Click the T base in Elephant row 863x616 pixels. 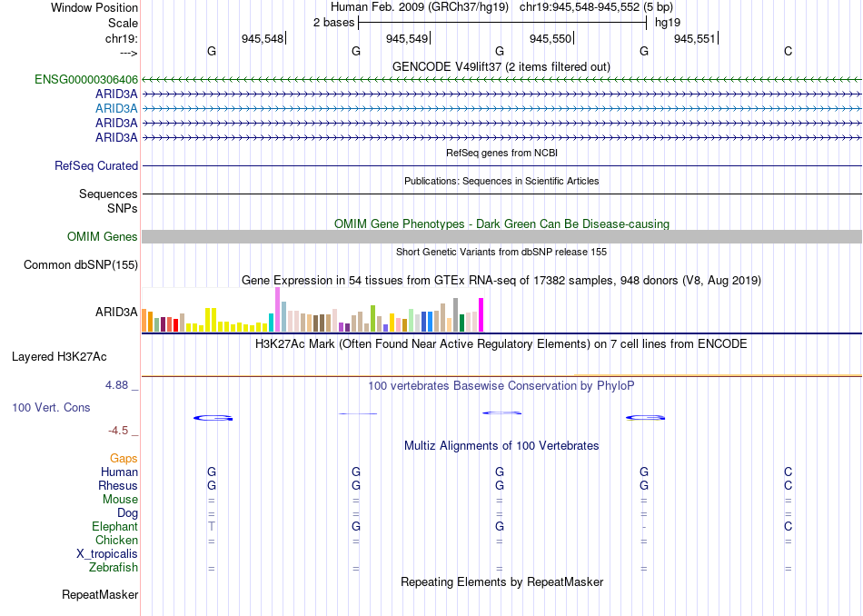(x=212, y=526)
